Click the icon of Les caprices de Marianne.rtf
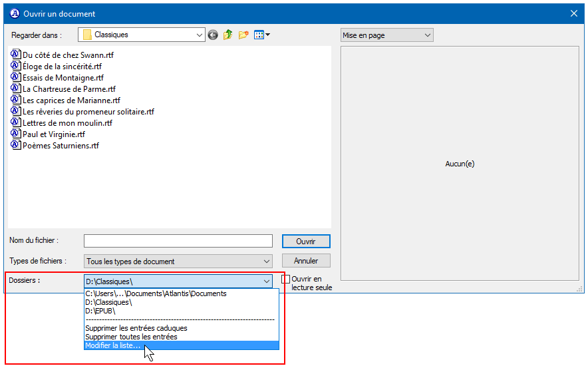 tap(15, 100)
